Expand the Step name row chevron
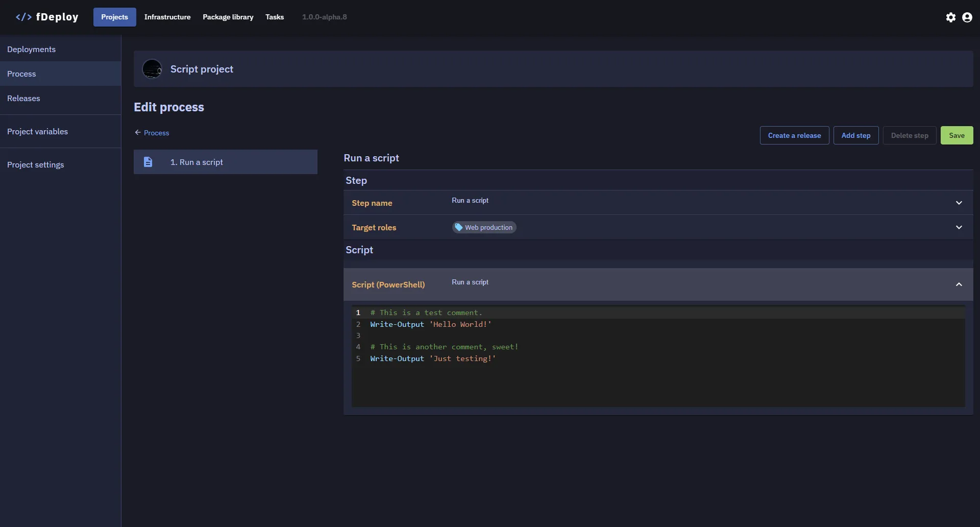Viewport: 980px width, 527px height. pyautogui.click(x=959, y=203)
